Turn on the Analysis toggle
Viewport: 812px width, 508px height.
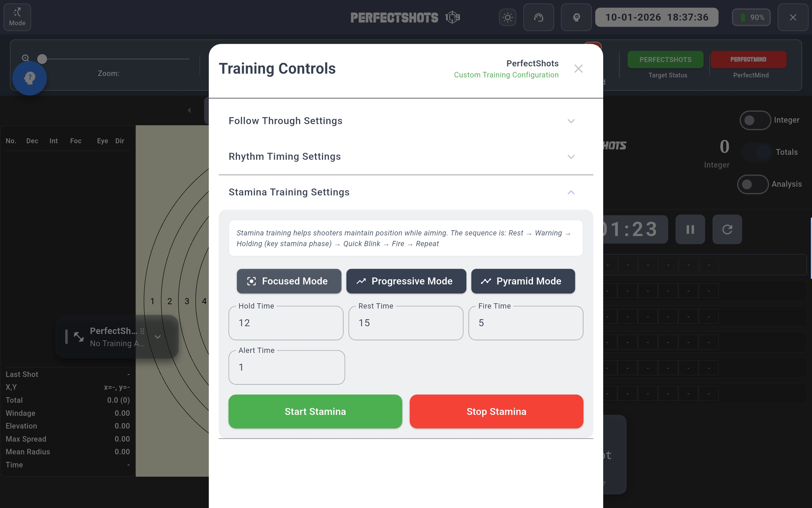pos(753,184)
